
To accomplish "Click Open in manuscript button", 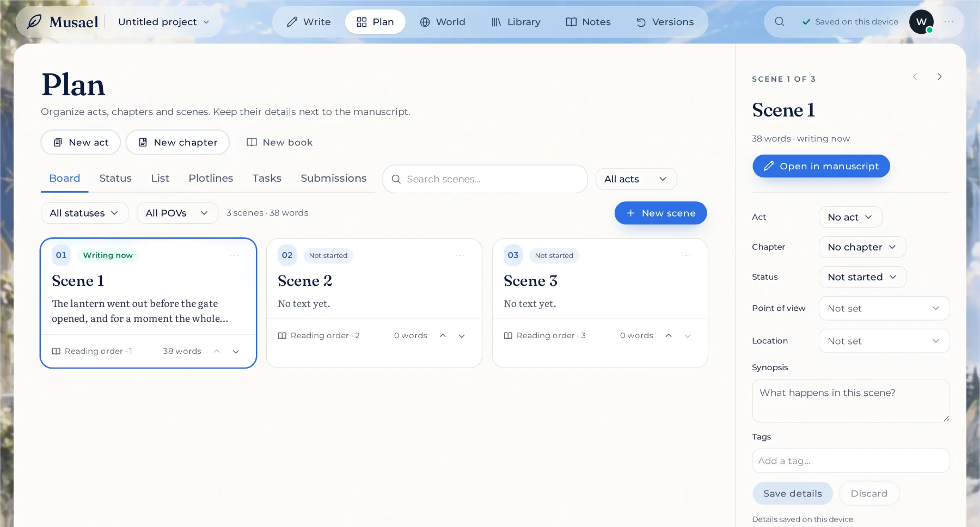I will click(821, 166).
